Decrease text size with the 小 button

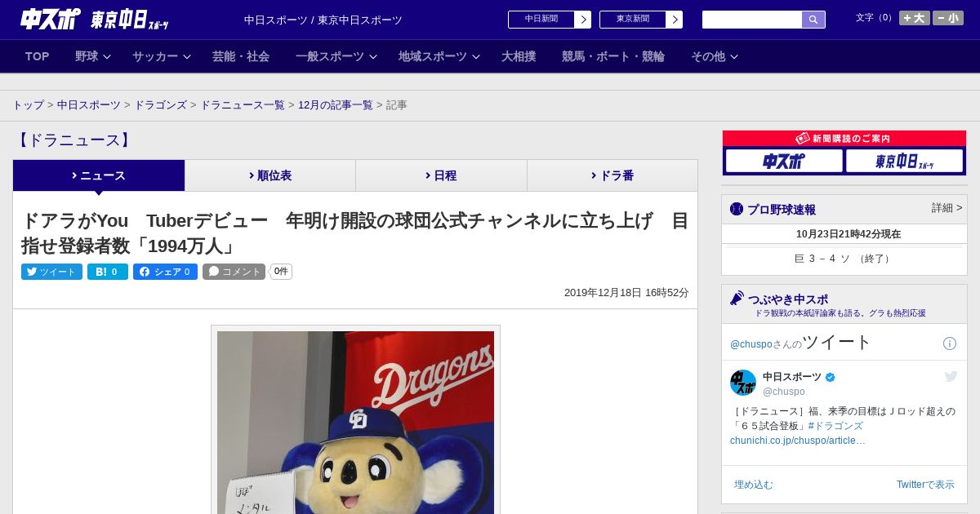click(x=948, y=18)
